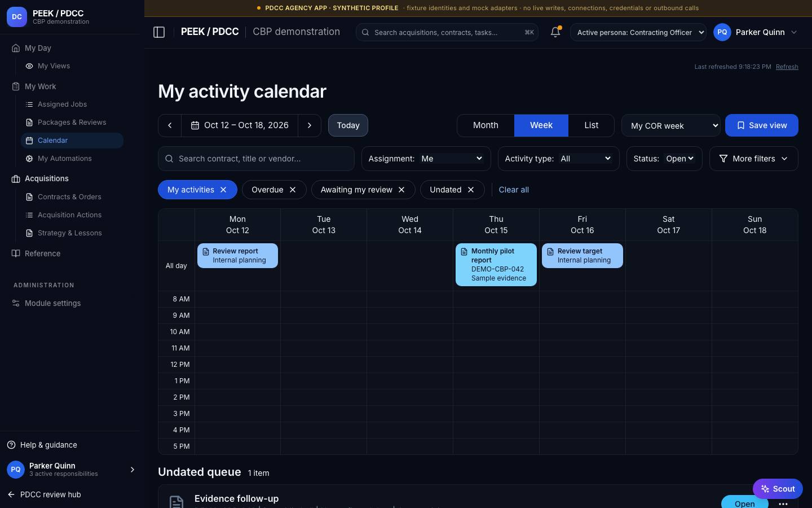Click the PQ avatar in top bar
Screen dimensions: 812x508
(722, 32)
